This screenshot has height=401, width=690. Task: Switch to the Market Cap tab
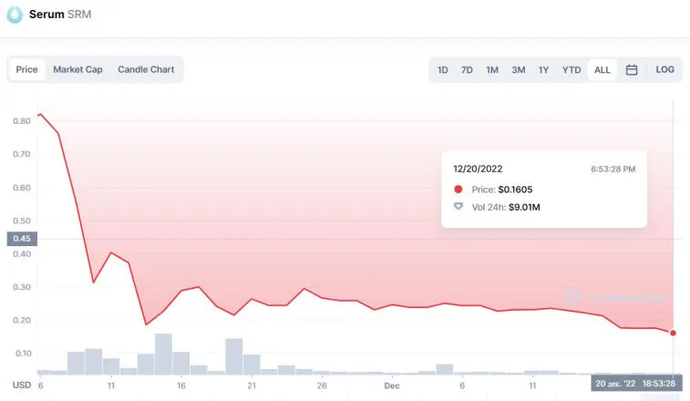pyautogui.click(x=78, y=70)
